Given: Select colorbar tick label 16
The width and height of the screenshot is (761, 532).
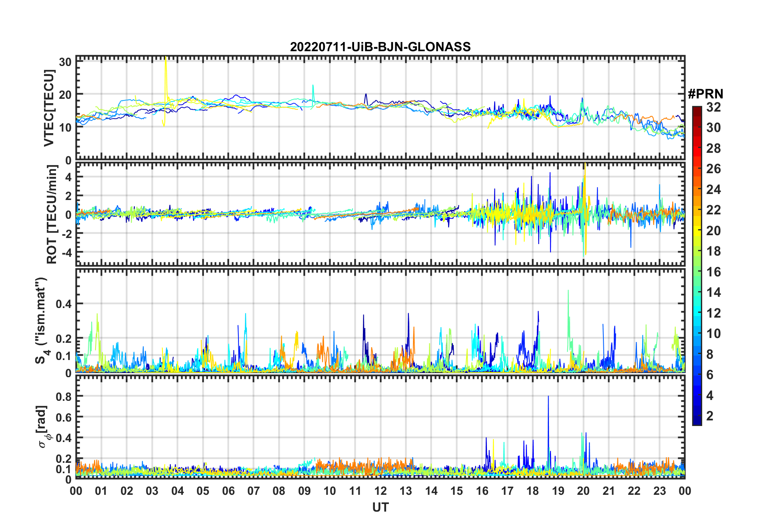Looking at the screenshot, I should pyautogui.click(x=713, y=272).
